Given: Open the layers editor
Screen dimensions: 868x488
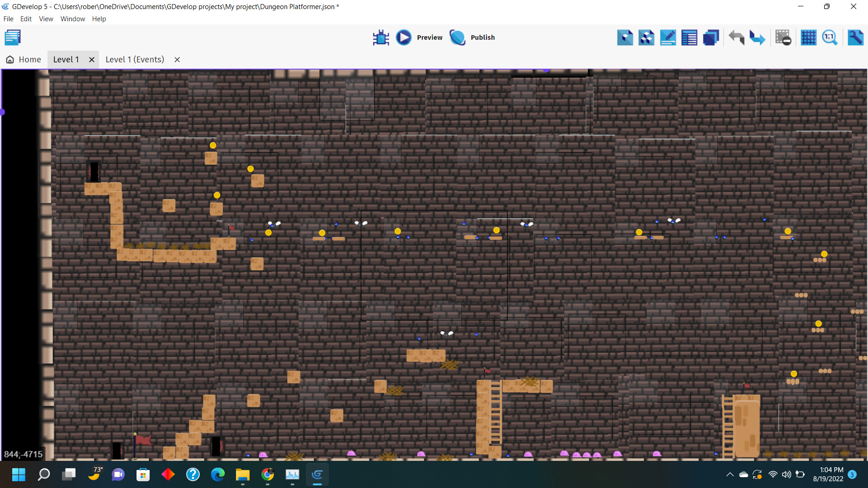Looking at the screenshot, I should click(x=711, y=38).
